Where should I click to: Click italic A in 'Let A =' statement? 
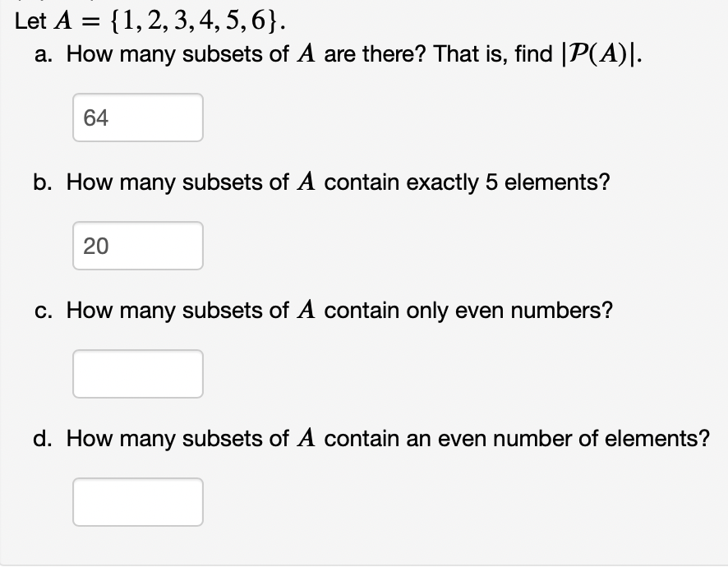62,21
